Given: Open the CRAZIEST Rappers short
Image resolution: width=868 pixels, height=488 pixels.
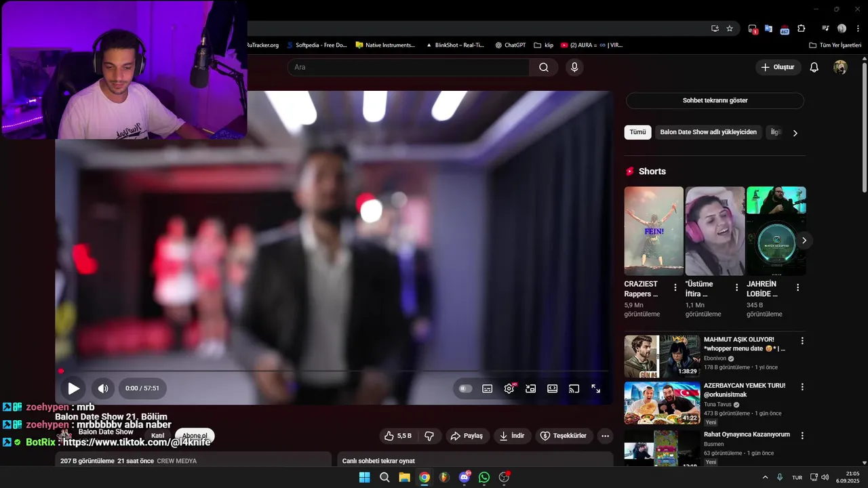Looking at the screenshot, I should click(x=654, y=230).
